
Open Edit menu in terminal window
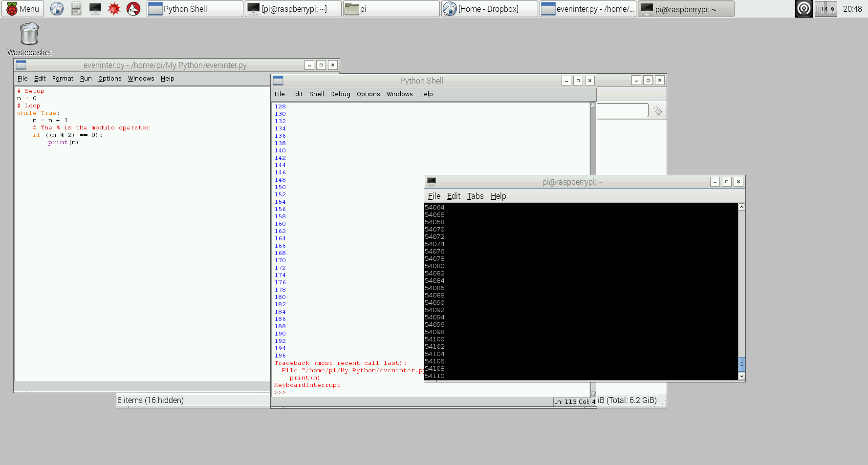[x=454, y=196]
